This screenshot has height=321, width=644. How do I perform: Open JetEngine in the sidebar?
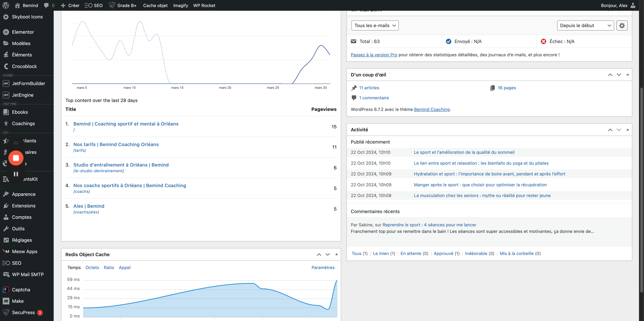[27, 95]
